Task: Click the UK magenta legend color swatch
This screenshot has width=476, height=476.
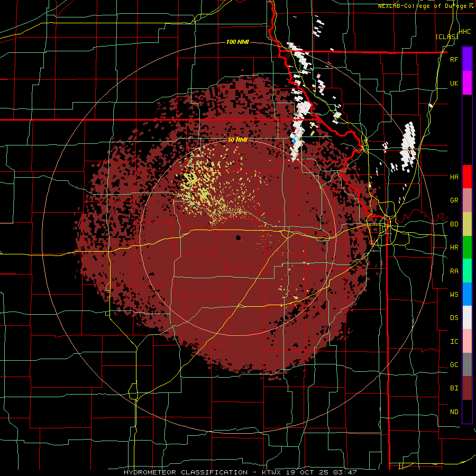Action: coord(467,83)
